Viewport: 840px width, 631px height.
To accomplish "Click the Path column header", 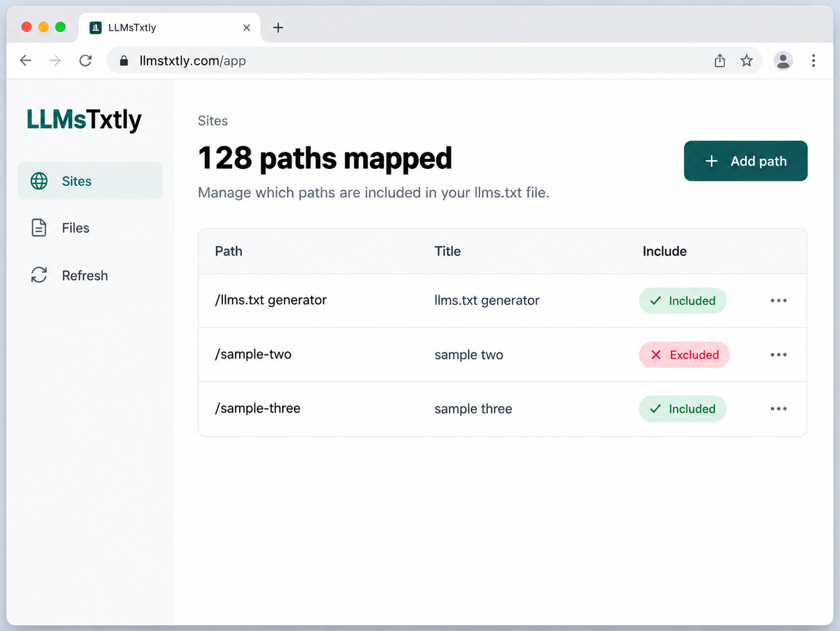I will (229, 251).
